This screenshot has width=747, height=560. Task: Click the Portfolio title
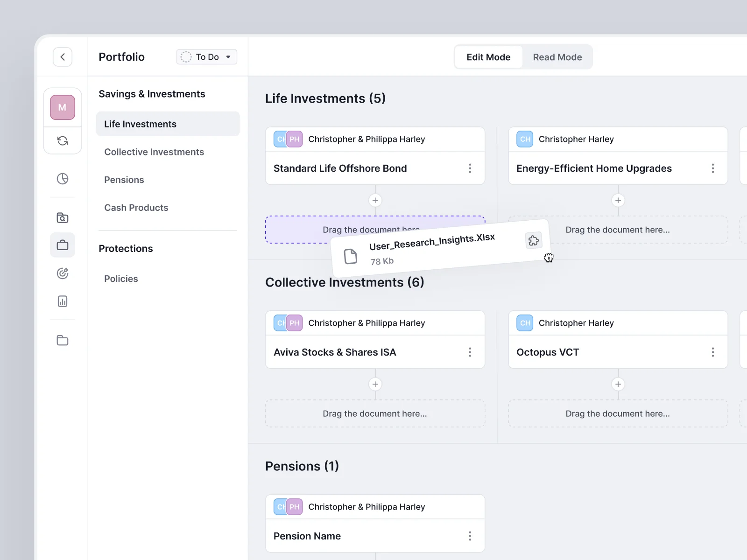coord(121,57)
